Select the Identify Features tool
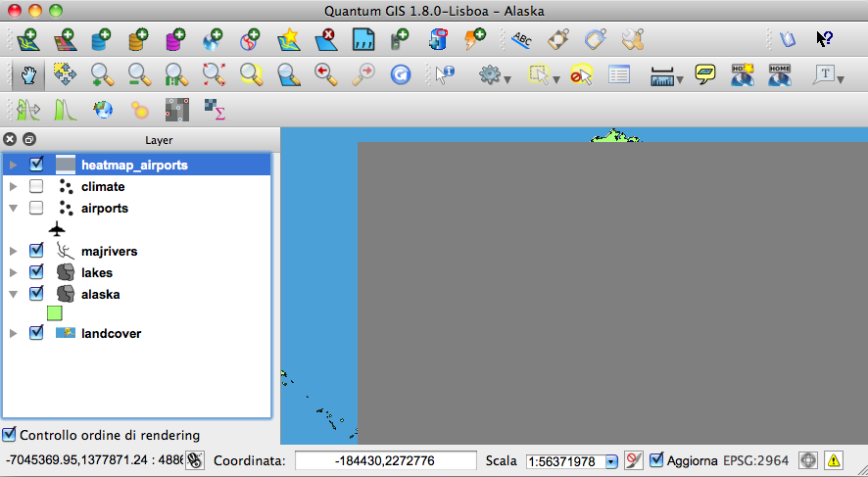868x477 pixels. pos(445,74)
